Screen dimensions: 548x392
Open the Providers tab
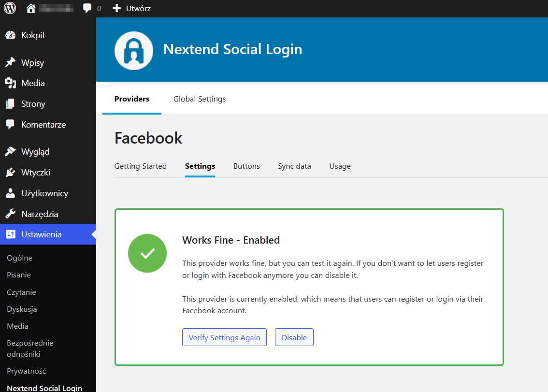click(x=132, y=99)
